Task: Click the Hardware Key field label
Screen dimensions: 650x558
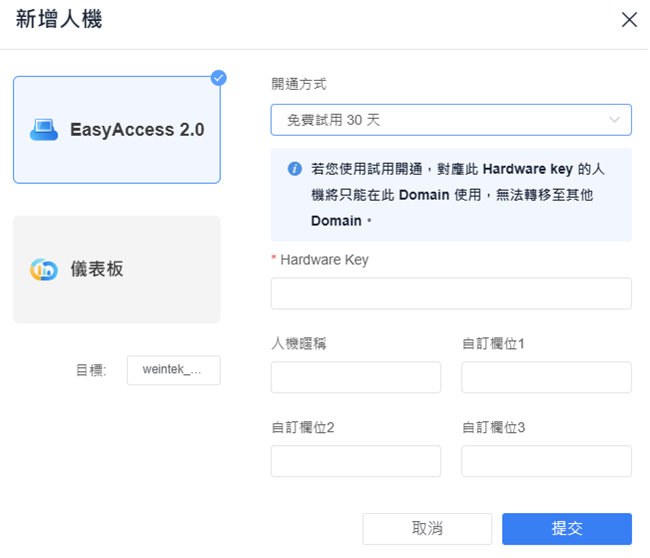Action: (x=324, y=260)
